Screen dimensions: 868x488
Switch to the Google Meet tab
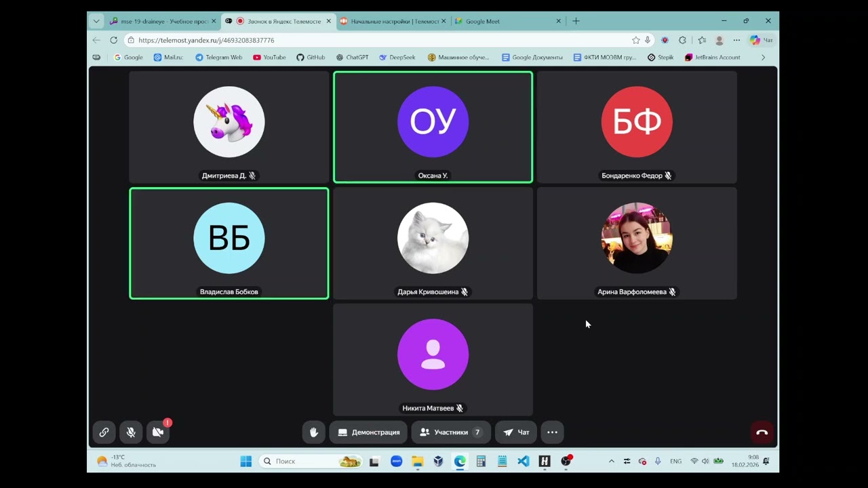pos(505,21)
